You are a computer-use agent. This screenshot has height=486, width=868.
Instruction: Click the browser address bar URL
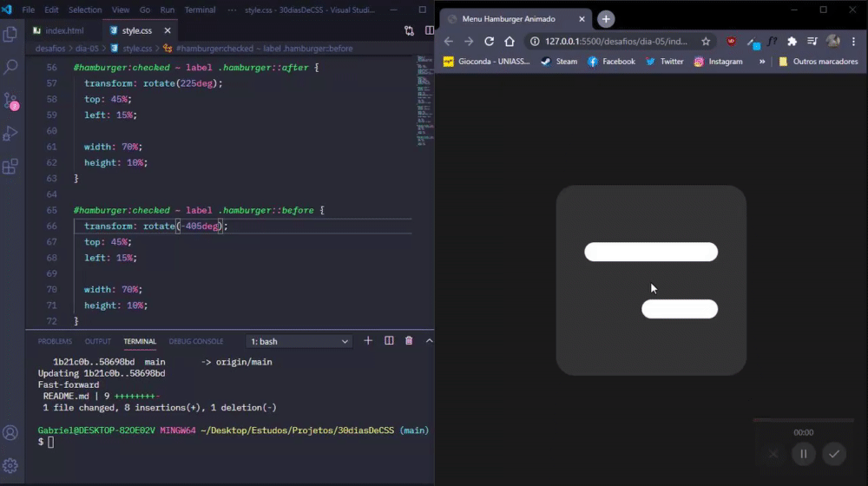pyautogui.click(x=616, y=42)
